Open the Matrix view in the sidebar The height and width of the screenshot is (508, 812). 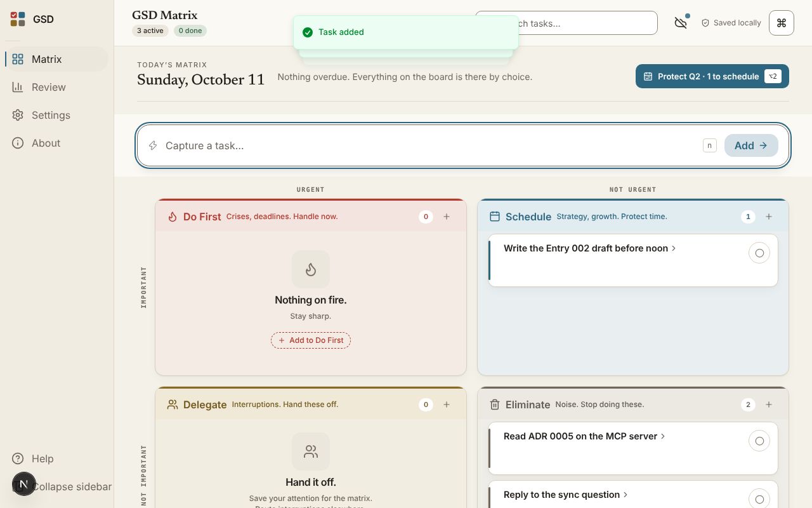point(56,59)
